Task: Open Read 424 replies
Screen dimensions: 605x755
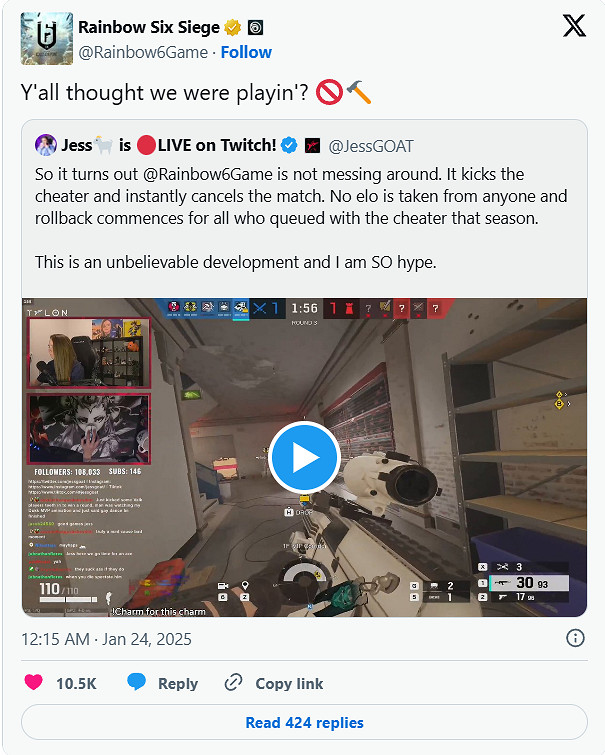Action: point(304,722)
